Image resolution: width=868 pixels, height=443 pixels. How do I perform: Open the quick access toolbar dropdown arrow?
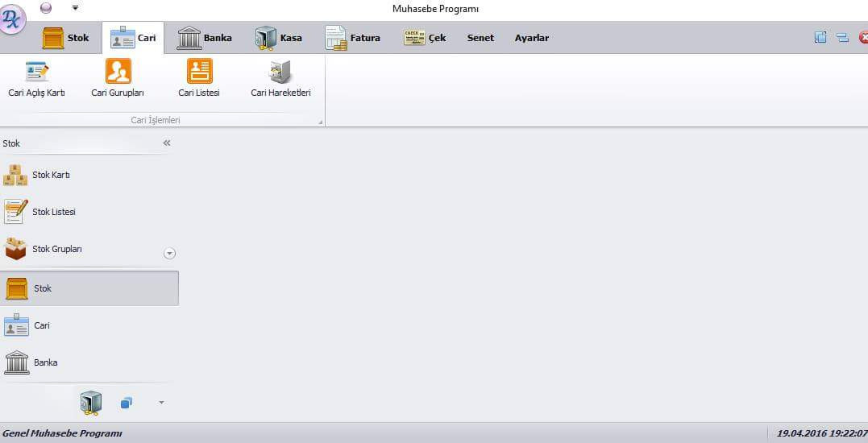tap(75, 8)
